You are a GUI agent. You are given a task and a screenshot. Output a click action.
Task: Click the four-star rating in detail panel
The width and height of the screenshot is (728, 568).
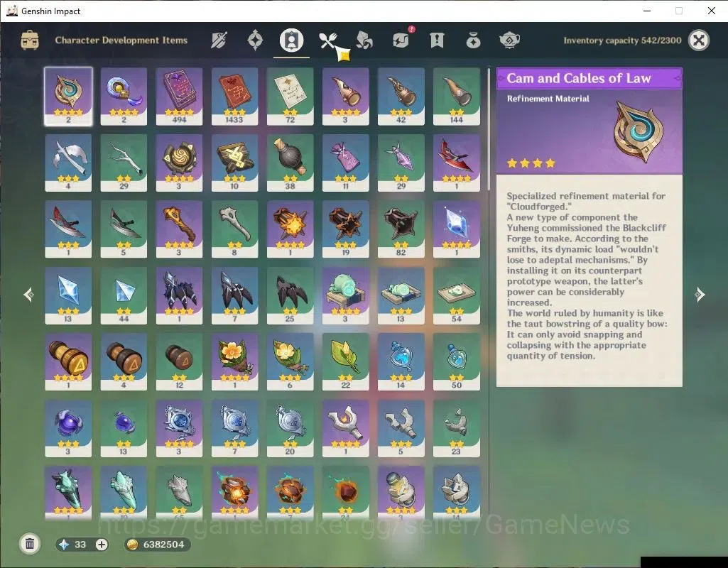[x=531, y=163]
